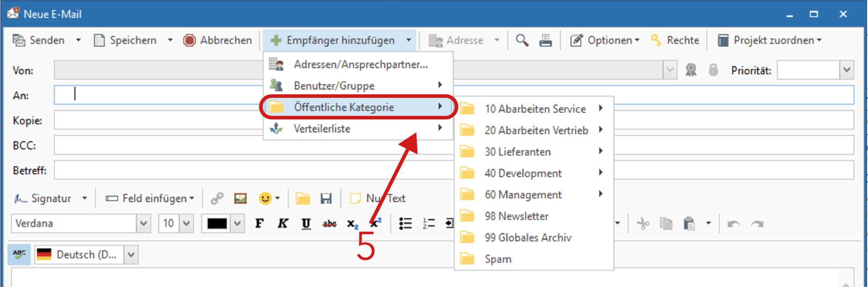Toggle superscript formatting
The width and height of the screenshot is (868, 287).
coord(376,223)
